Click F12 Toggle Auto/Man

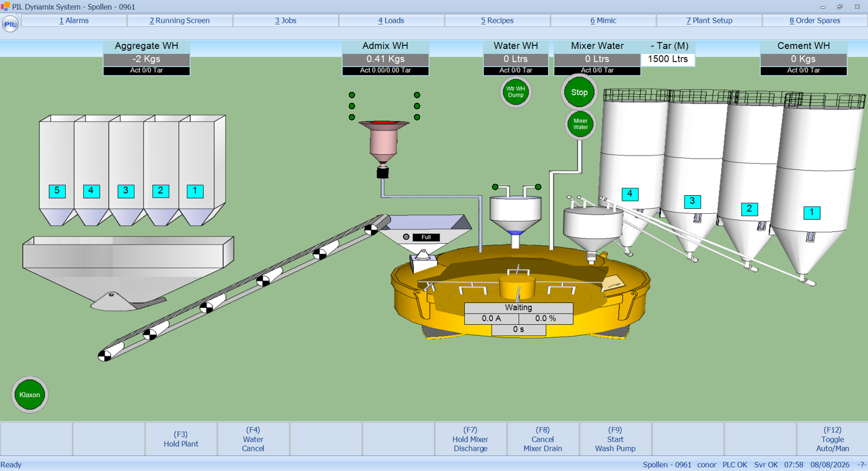[832, 439]
